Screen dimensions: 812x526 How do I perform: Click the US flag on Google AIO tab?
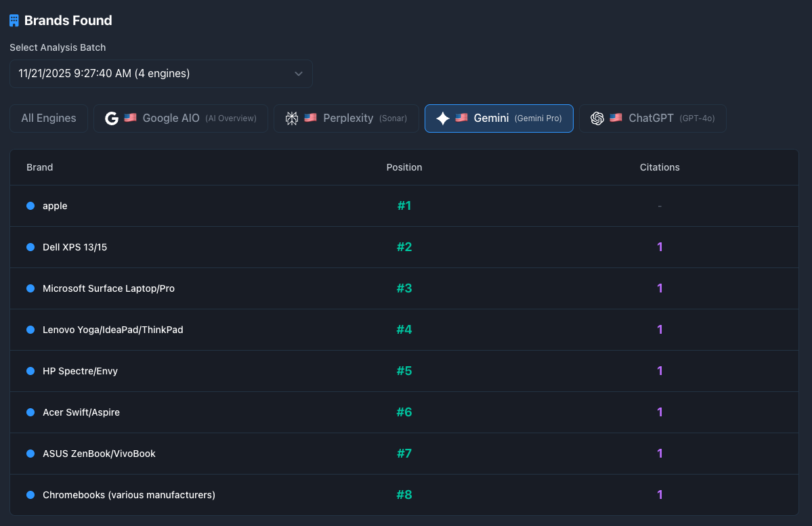click(131, 118)
